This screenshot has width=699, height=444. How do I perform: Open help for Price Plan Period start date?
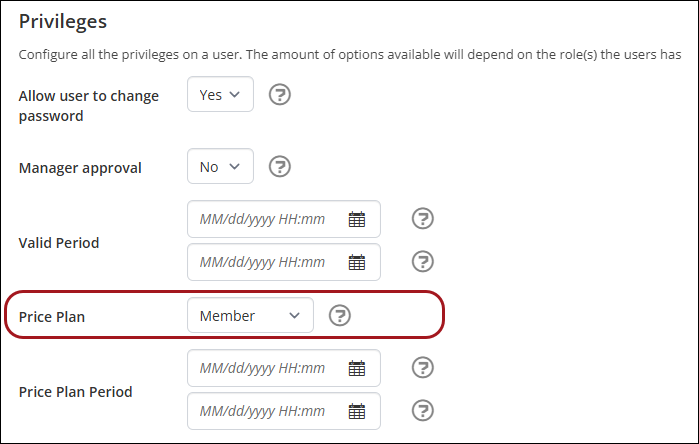pos(422,367)
